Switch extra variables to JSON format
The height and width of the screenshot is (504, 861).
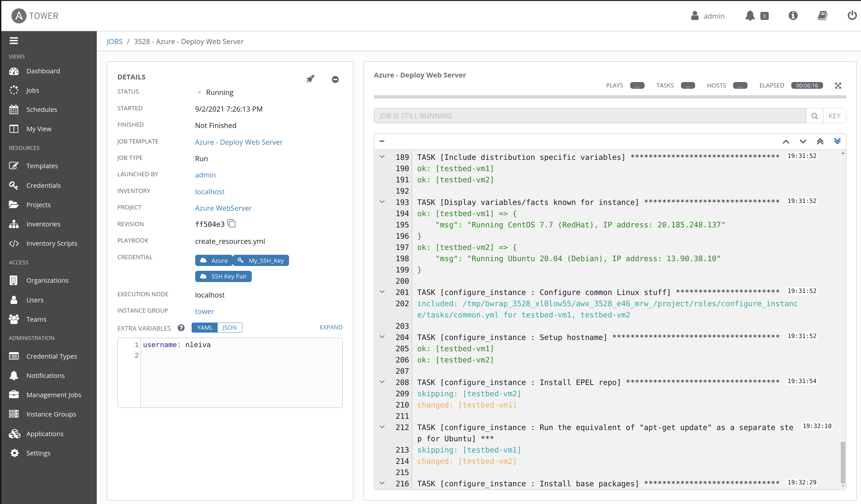pos(229,327)
